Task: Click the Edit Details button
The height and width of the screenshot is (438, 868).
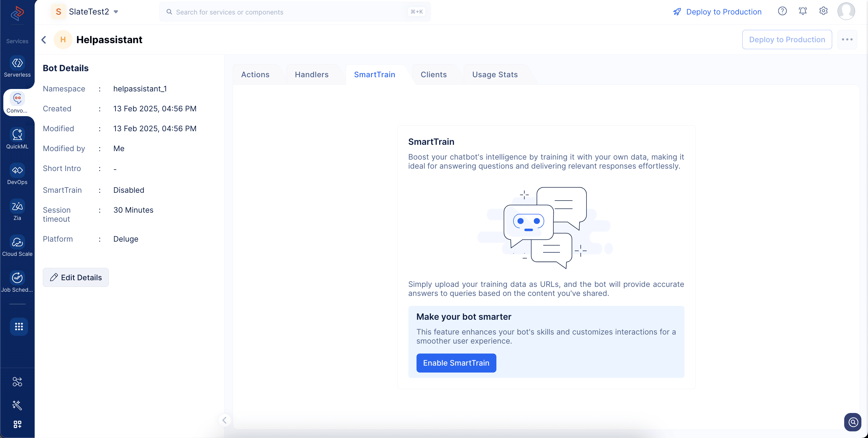Action: pos(75,277)
